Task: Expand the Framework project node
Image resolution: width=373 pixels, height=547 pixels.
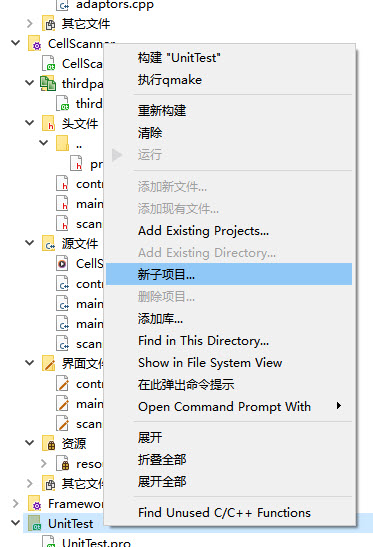Action: pos(15,503)
